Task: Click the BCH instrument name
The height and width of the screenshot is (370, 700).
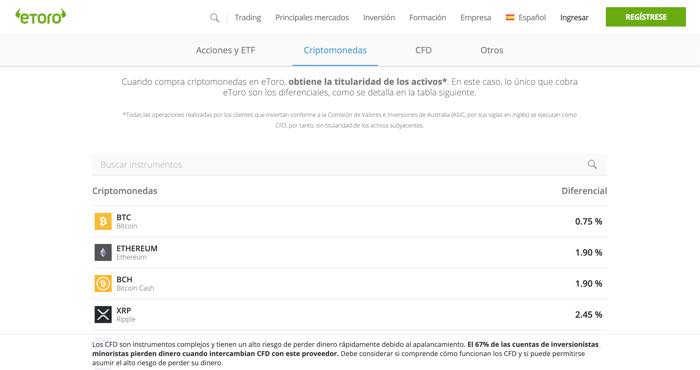Action: click(x=125, y=279)
